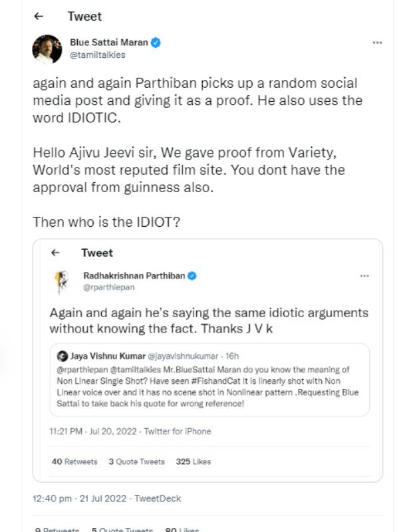Open the more options menu on main tweet

(x=377, y=43)
